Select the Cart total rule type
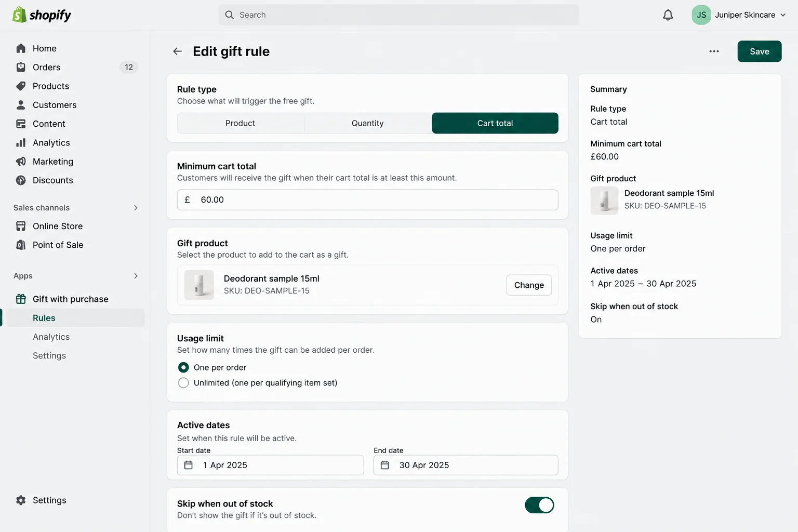The height and width of the screenshot is (532, 798). [495, 123]
